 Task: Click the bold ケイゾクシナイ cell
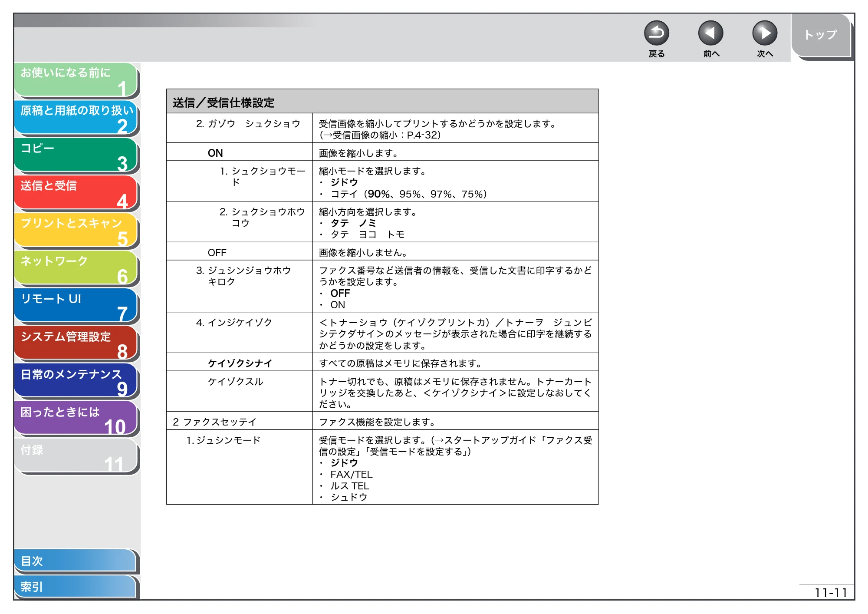tap(240, 362)
